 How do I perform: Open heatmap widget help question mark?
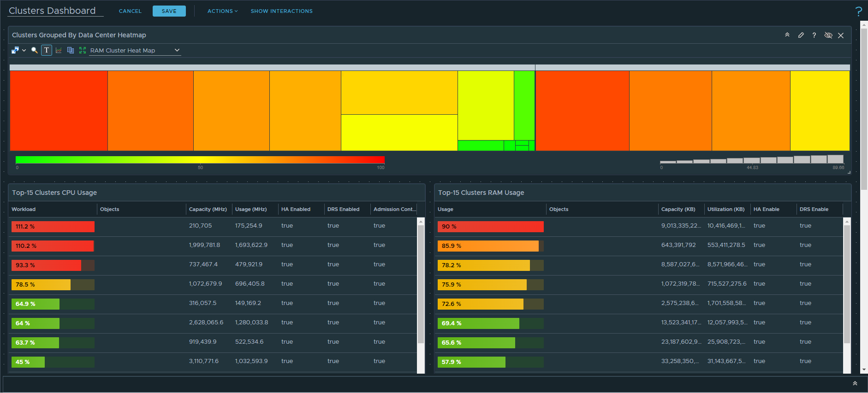pyautogui.click(x=814, y=35)
